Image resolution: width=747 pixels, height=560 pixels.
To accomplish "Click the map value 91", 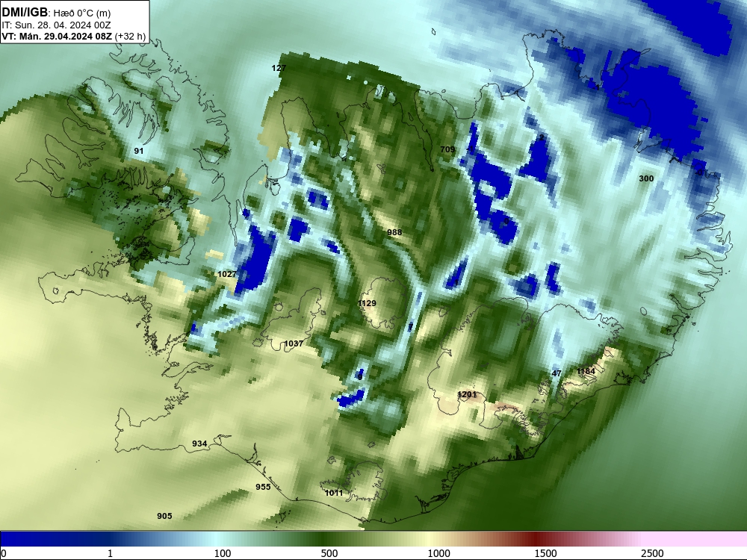I will [x=139, y=151].
